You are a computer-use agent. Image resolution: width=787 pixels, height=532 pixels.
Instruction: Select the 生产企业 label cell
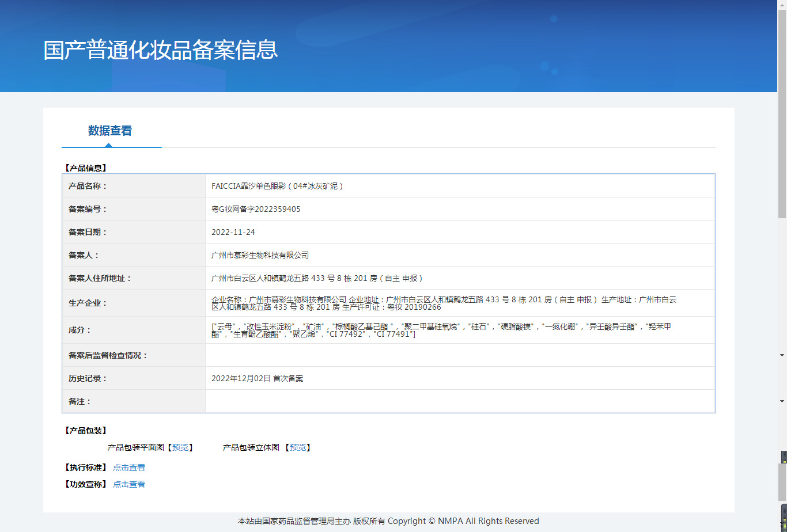coord(134,303)
